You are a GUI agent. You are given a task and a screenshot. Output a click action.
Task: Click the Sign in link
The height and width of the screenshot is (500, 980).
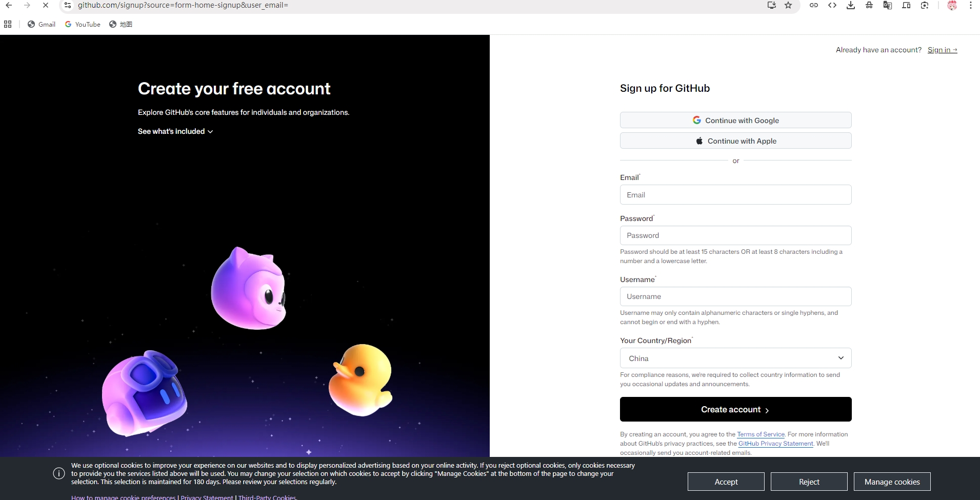(942, 50)
